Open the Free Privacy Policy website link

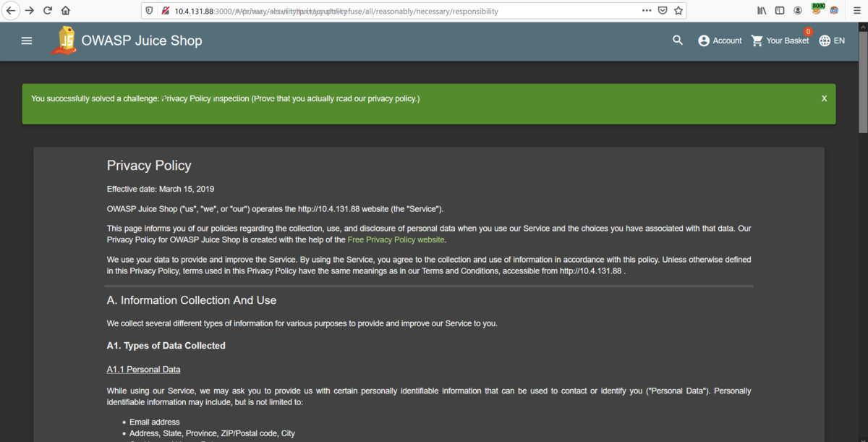click(x=396, y=239)
